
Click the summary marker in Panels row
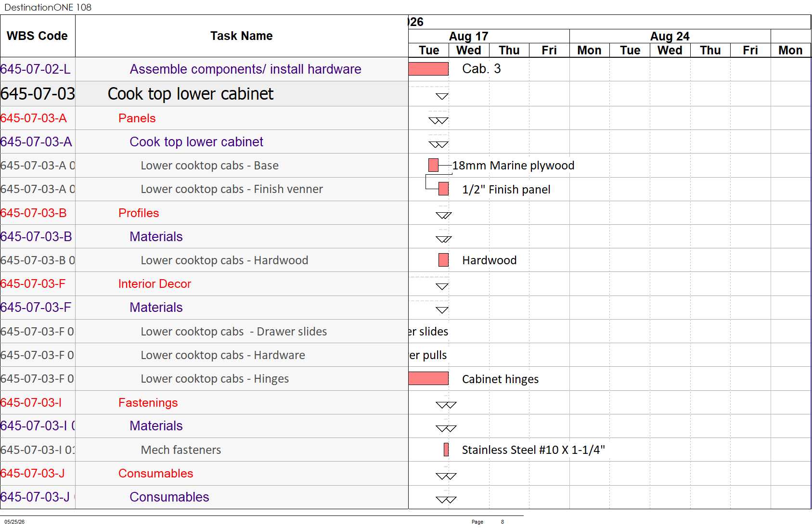pos(438,120)
